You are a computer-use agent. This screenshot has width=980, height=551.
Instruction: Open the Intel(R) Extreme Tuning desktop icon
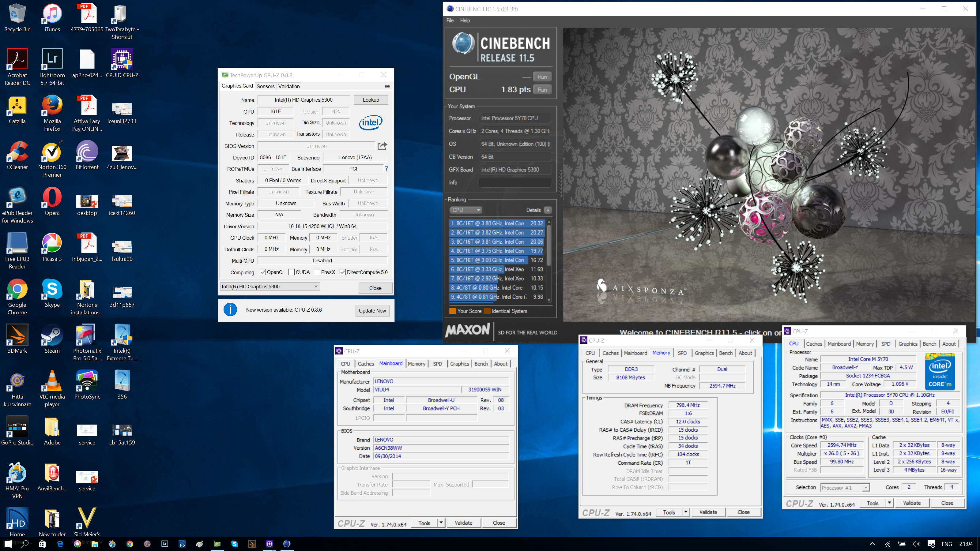pos(122,343)
